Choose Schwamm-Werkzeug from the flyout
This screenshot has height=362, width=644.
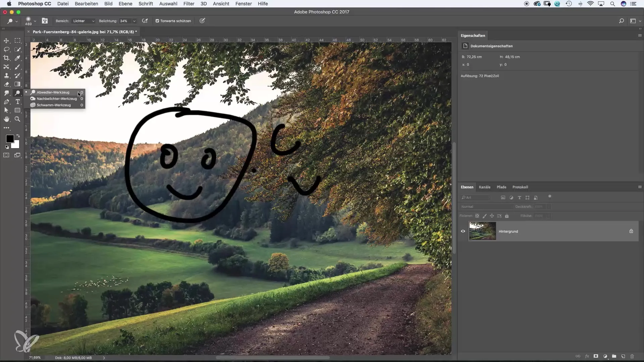pyautogui.click(x=55, y=105)
